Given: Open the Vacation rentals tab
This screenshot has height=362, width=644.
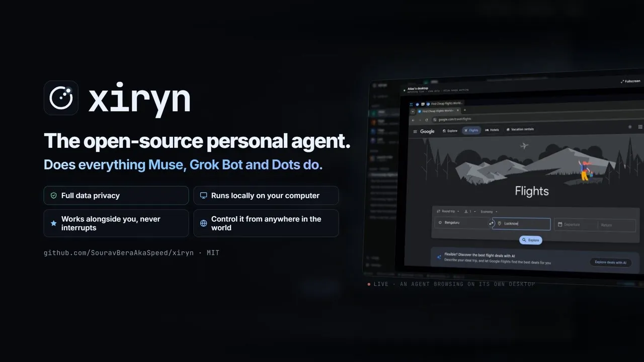Looking at the screenshot, I should [x=520, y=129].
